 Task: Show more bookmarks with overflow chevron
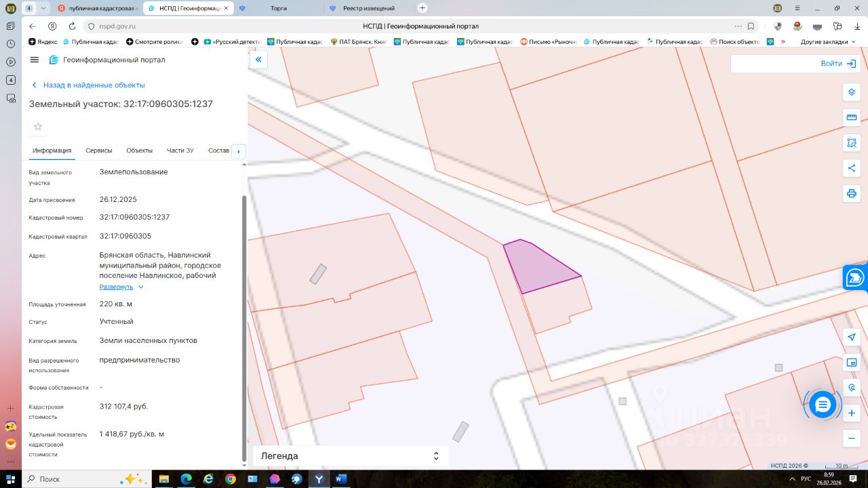pos(783,41)
